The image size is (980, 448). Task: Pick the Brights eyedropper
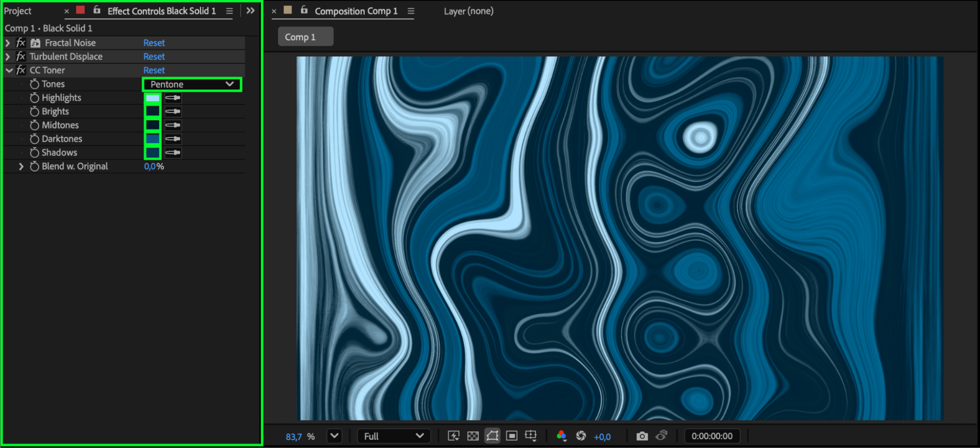point(173,111)
